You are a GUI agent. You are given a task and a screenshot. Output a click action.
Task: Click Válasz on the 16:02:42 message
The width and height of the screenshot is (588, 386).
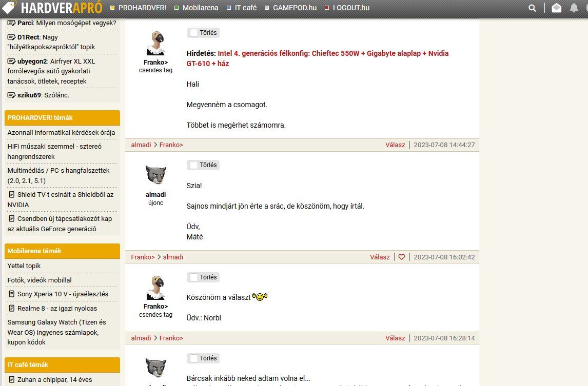coord(380,257)
